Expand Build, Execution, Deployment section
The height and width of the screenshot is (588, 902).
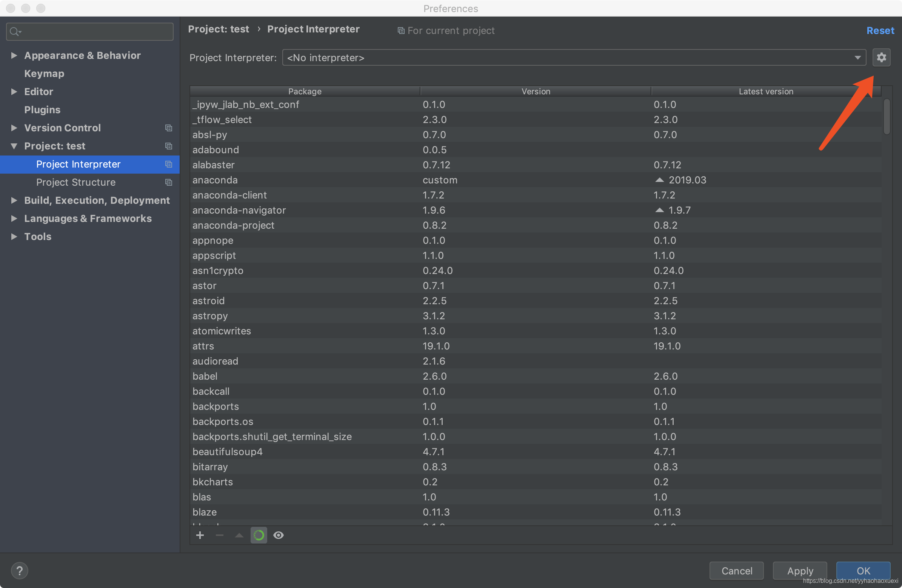coord(14,200)
